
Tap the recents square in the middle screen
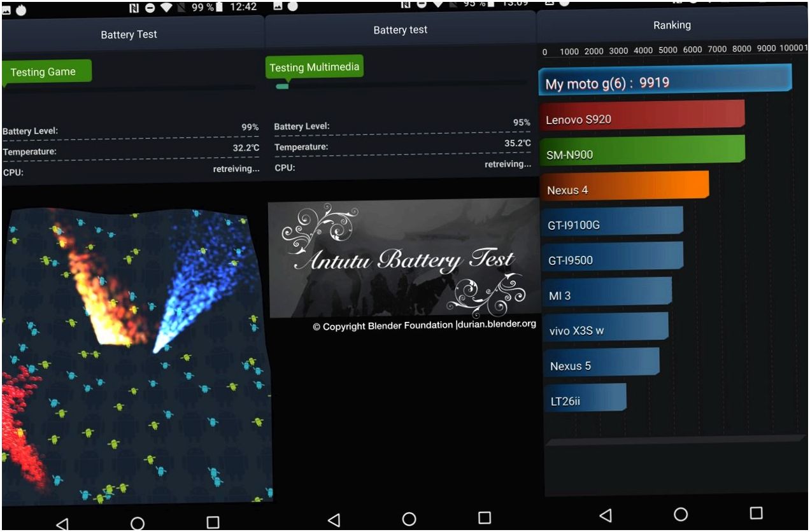(x=485, y=517)
